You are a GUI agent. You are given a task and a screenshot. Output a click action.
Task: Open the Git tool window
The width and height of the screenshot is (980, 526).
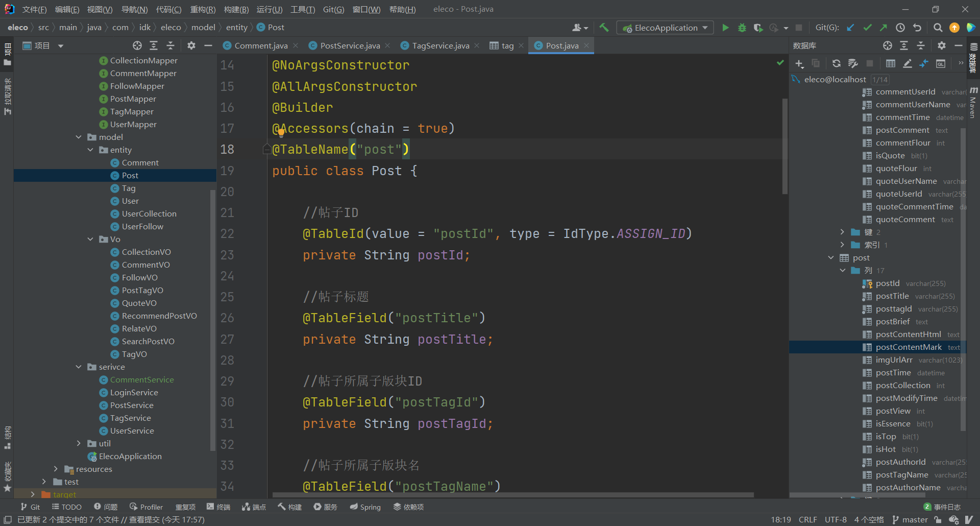pyautogui.click(x=30, y=507)
